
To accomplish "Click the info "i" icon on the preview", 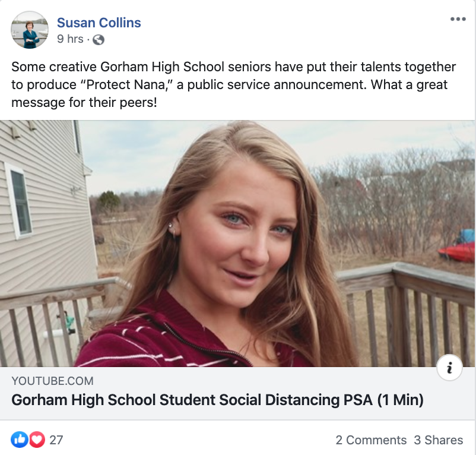I will pyautogui.click(x=449, y=369).
